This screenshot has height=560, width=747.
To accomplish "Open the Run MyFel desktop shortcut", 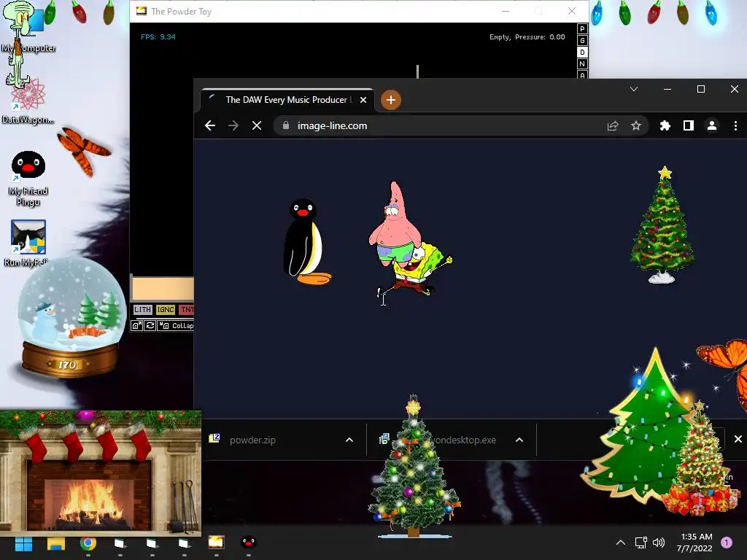I will tap(28, 243).
